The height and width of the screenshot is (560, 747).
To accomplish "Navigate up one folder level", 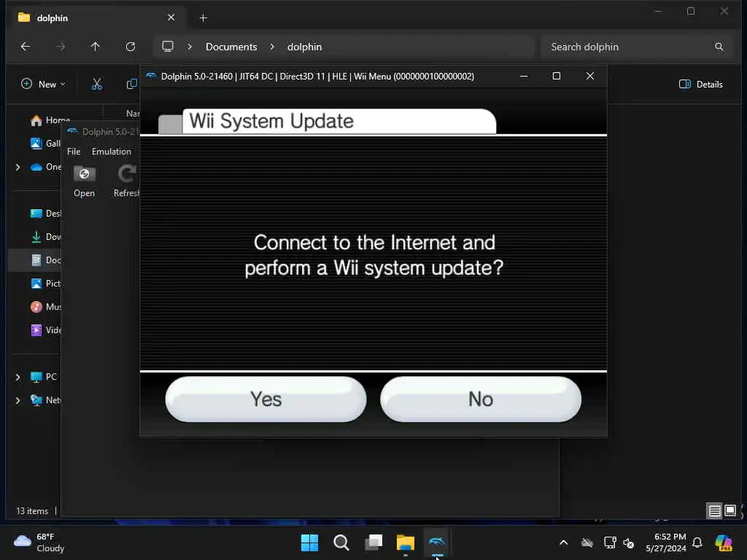I will pos(96,47).
